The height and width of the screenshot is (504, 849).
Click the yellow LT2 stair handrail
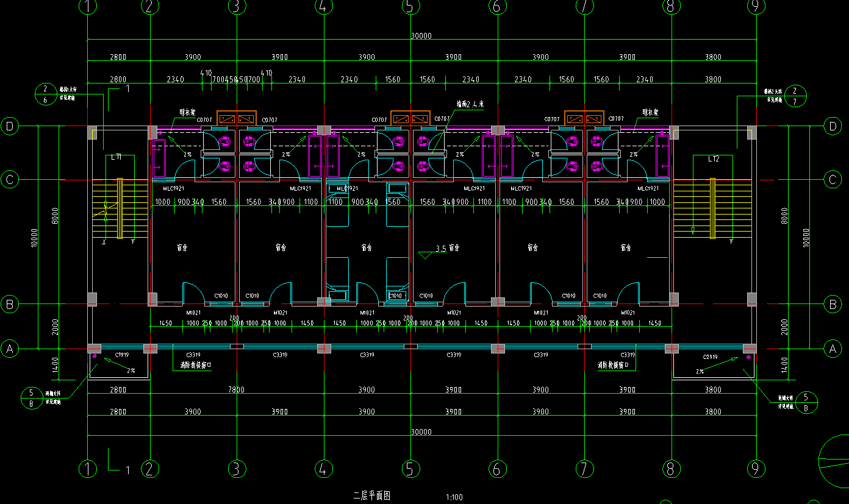(x=712, y=208)
